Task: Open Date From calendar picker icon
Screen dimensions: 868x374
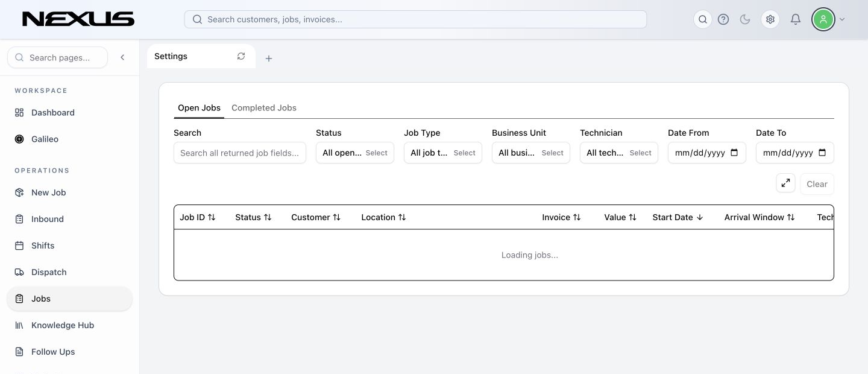Action: pyautogui.click(x=734, y=153)
